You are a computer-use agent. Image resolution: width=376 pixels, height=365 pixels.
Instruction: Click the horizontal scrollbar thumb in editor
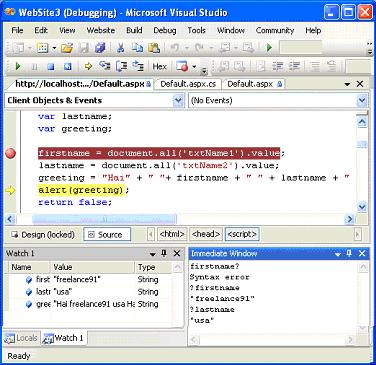point(104,219)
